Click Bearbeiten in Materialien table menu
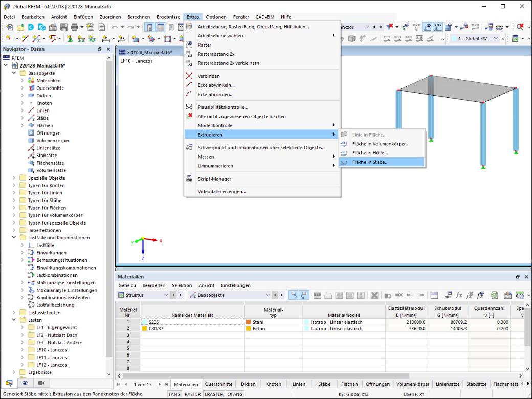 [153, 285]
